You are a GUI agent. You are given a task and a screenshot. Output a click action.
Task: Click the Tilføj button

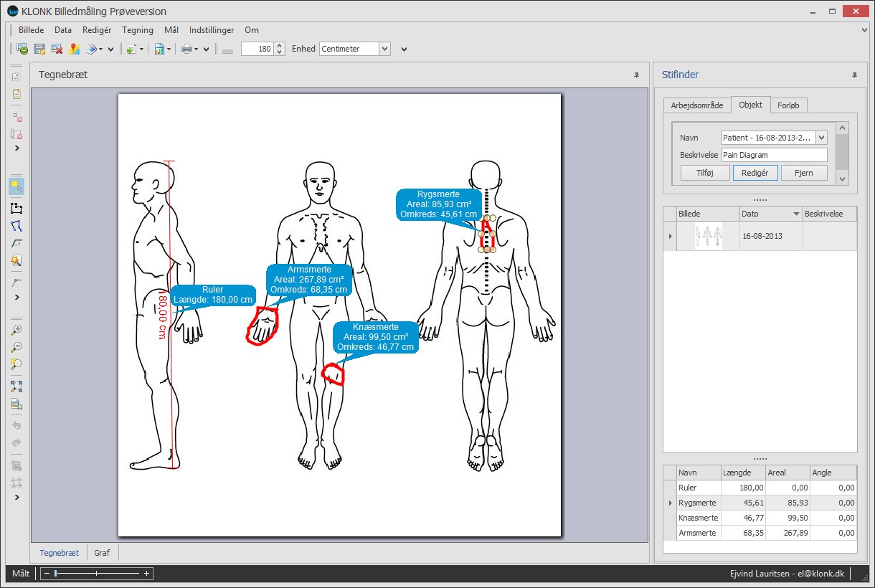tap(705, 173)
